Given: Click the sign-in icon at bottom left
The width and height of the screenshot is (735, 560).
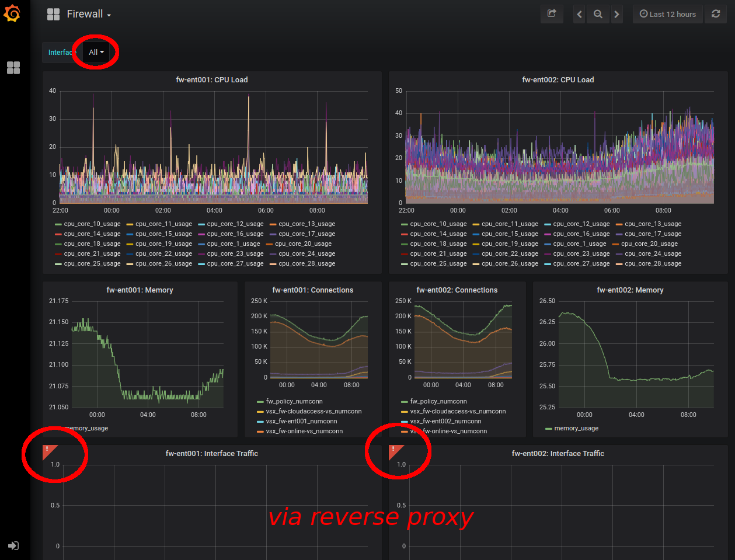Looking at the screenshot, I should point(13,545).
